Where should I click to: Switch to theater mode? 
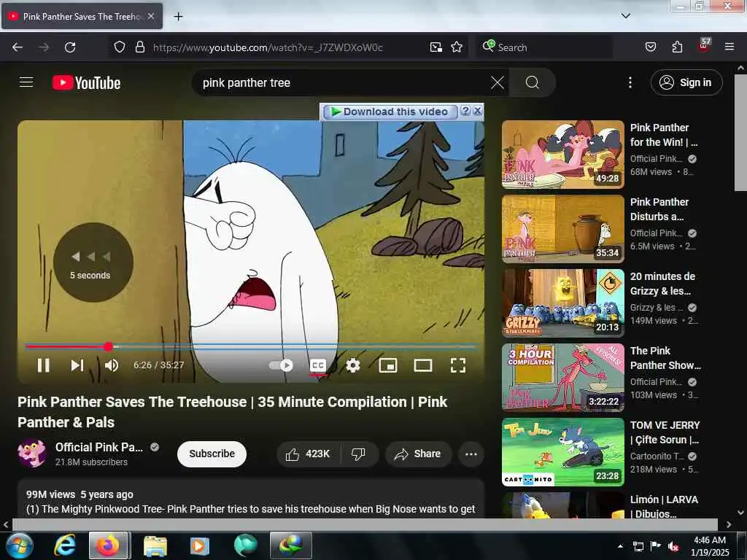click(423, 365)
